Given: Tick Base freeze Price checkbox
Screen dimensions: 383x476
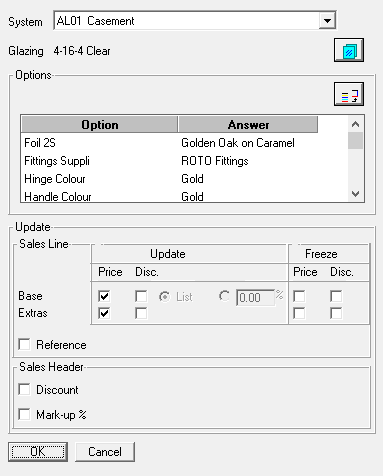Looking at the screenshot, I should click(299, 296).
